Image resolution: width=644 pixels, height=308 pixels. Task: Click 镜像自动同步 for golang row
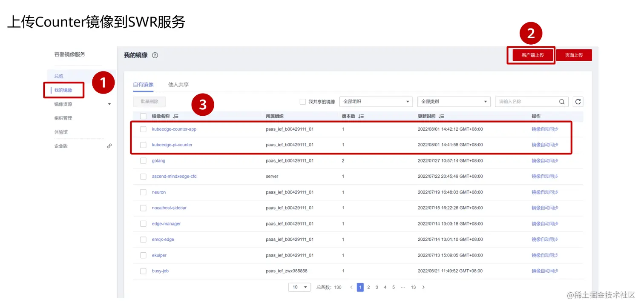click(x=545, y=161)
